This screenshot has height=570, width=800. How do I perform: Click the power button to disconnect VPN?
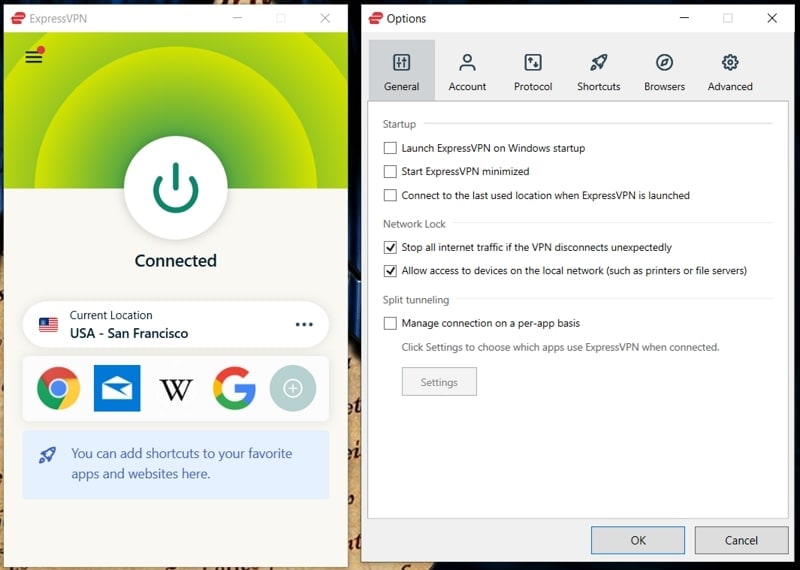(176, 187)
